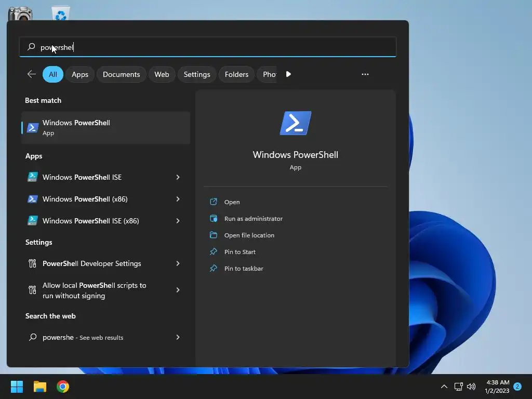Focus the powershel search text field
The height and width of the screenshot is (399, 532).
(208, 47)
